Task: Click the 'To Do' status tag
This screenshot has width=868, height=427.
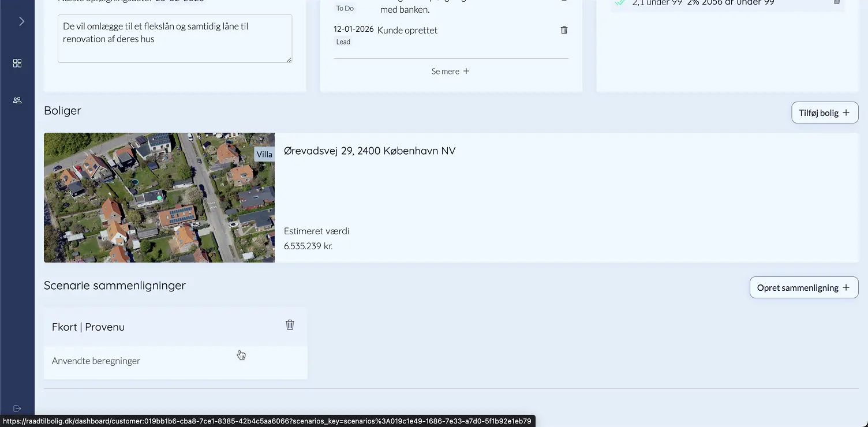Action: coord(345,9)
